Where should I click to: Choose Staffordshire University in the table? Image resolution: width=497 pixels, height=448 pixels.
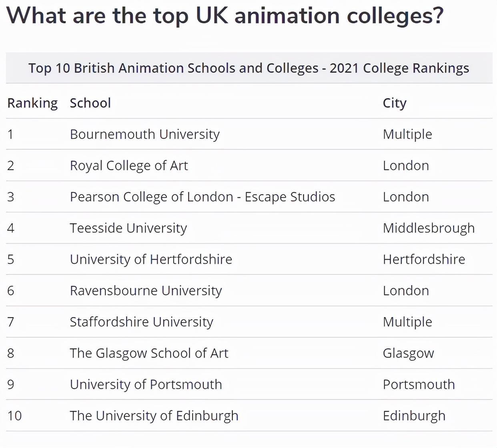141,321
